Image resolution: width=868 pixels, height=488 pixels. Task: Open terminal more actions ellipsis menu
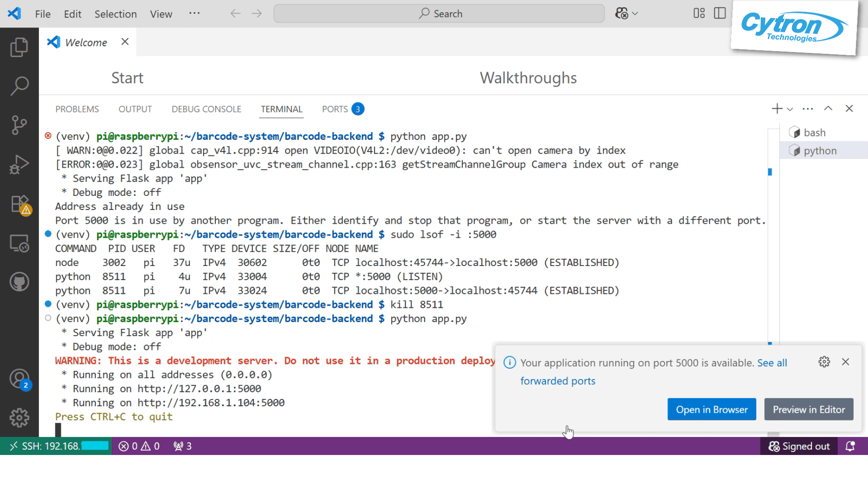(x=807, y=109)
